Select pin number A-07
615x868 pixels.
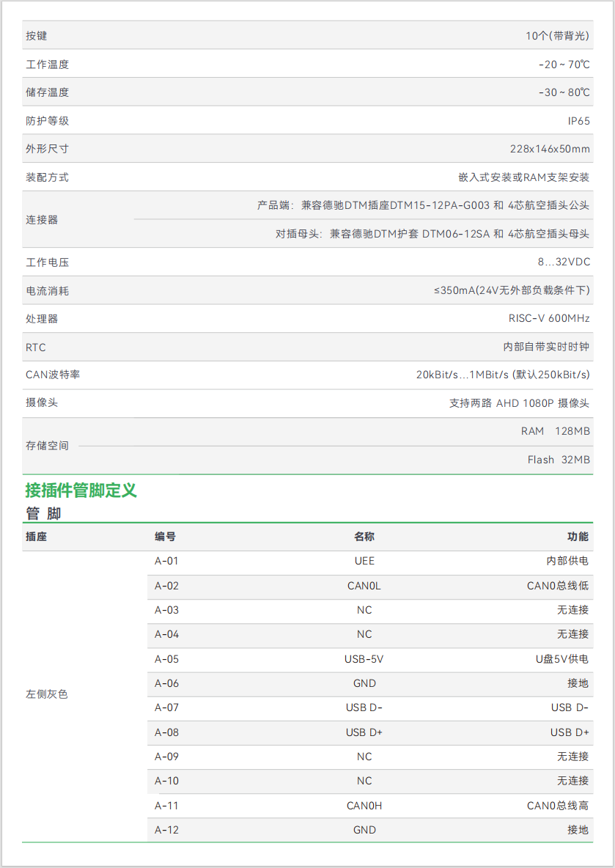pyautogui.click(x=166, y=707)
